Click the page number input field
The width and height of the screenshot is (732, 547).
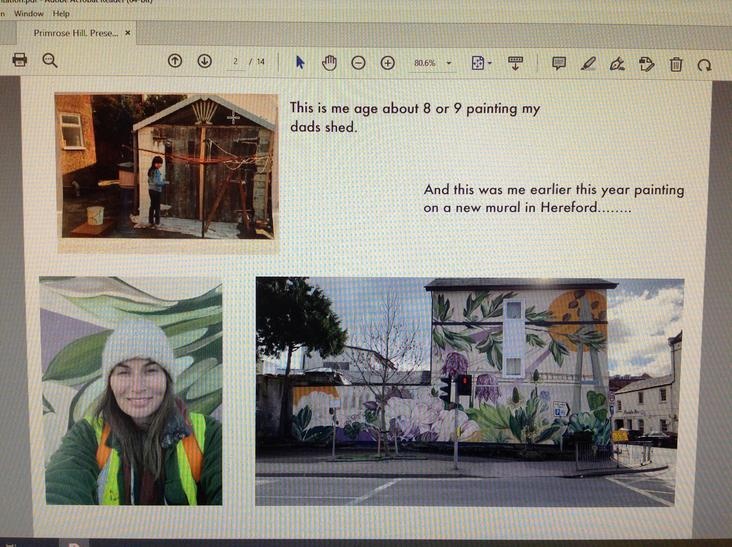tap(236, 62)
